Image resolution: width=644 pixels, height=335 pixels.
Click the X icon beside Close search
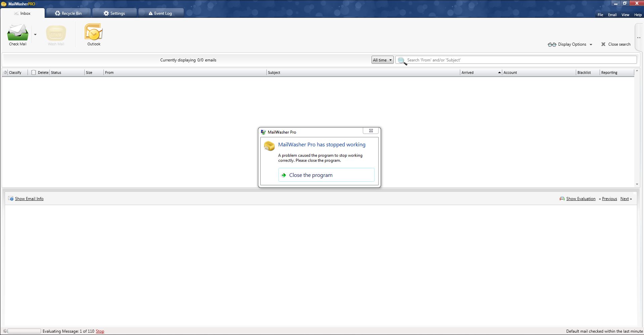(x=603, y=44)
